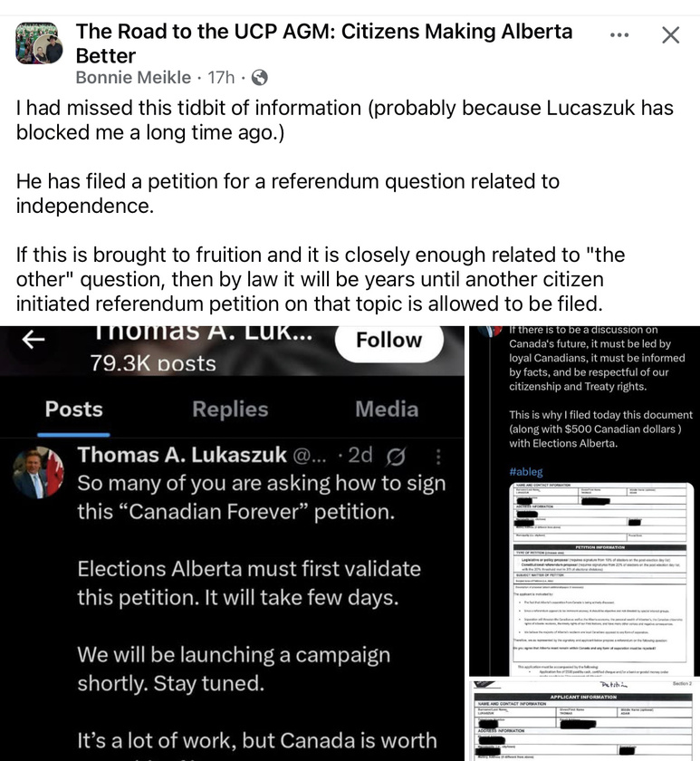
Task: Open the applicant information form image
Action: pos(585,719)
